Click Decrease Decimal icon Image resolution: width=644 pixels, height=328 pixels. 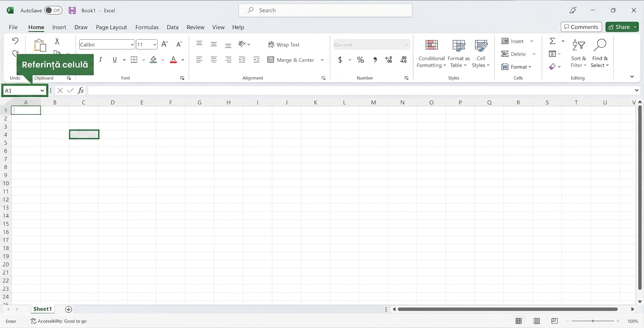tap(403, 60)
